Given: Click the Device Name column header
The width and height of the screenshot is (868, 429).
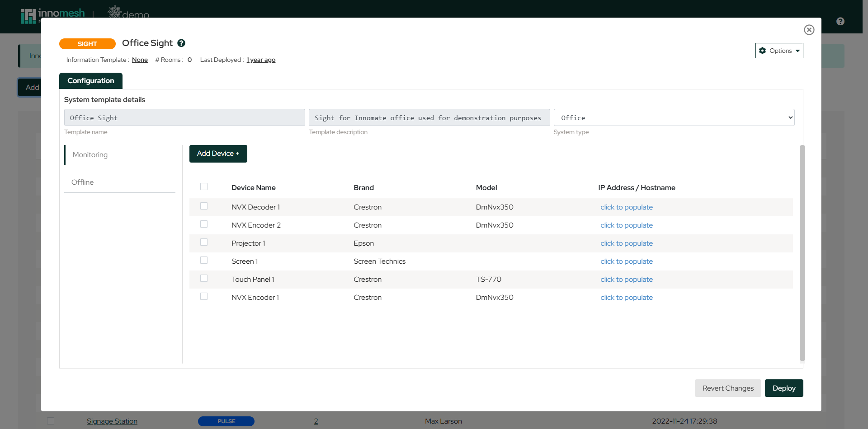Looking at the screenshot, I should [x=254, y=188].
